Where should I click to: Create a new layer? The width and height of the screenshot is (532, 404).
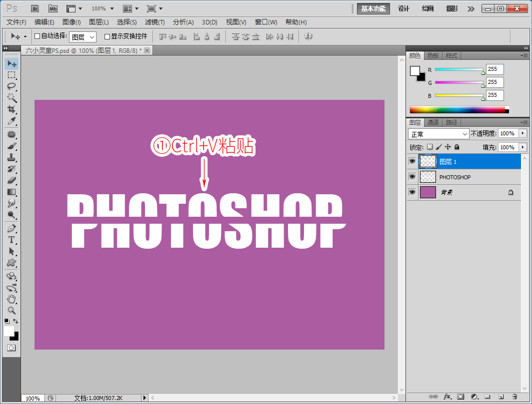click(501, 397)
